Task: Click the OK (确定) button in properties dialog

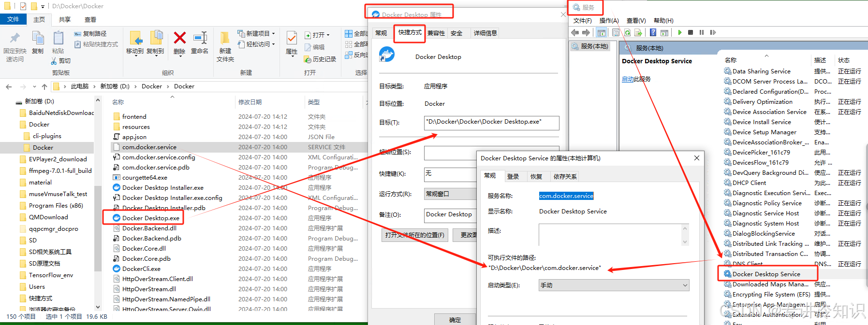Action: pyautogui.click(x=455, y=320)
